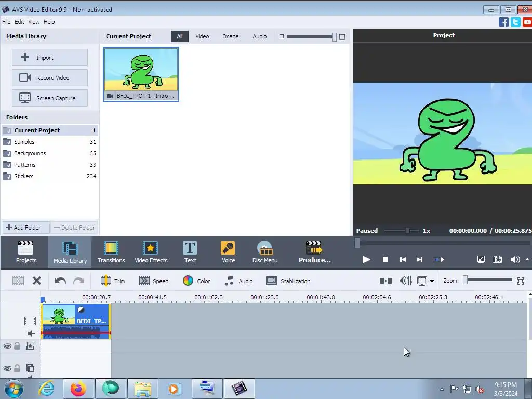The height and width of the screenshot is (399, 532).
Task: Toggle visibility of the effects track
Action: [x=7, y=346]
